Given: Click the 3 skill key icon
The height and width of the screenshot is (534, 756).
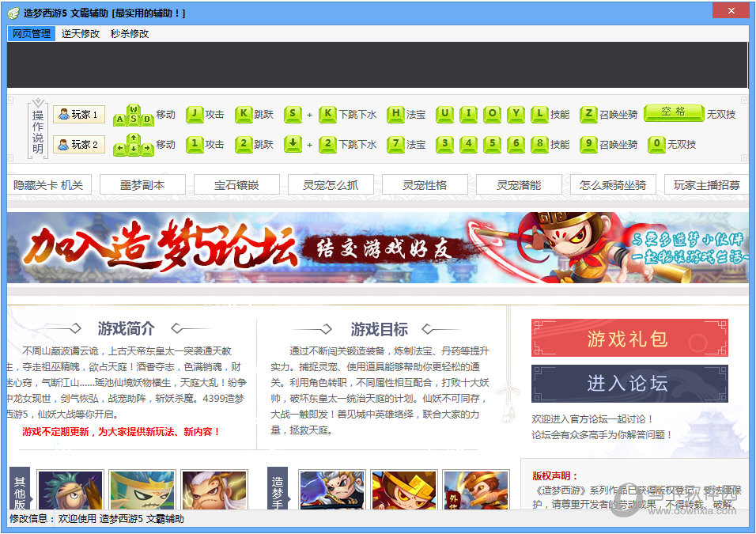Looking at the screenshot, I should click(444, 144).
